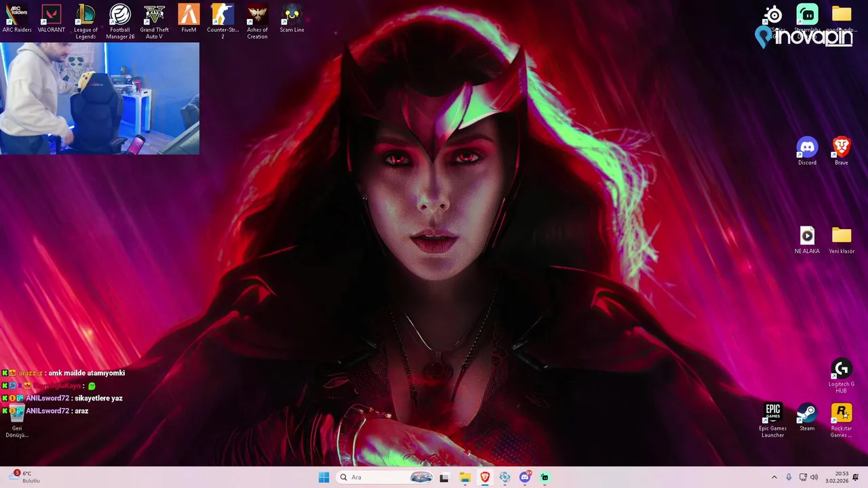
Task: Open the network status tray icon
Action: tap(803, 477)
